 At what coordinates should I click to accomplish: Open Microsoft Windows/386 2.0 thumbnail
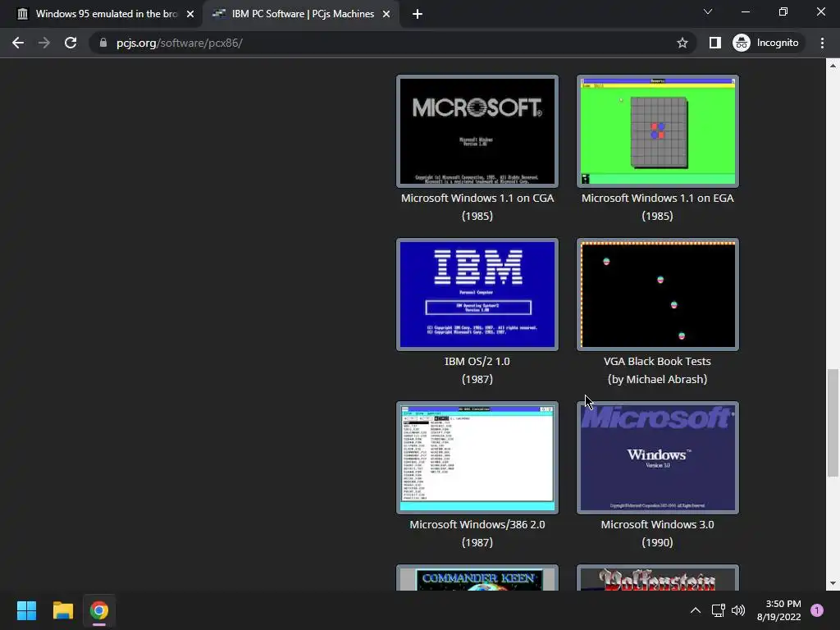477,458
